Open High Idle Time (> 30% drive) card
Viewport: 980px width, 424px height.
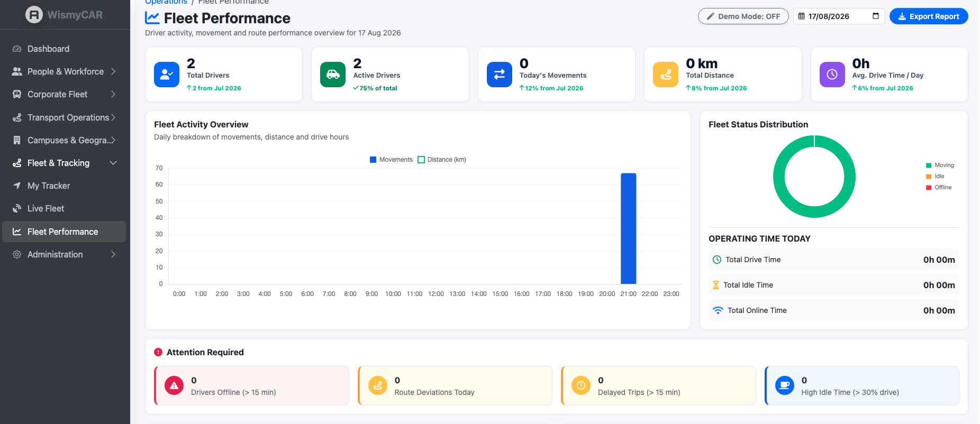tap(862, 385)
